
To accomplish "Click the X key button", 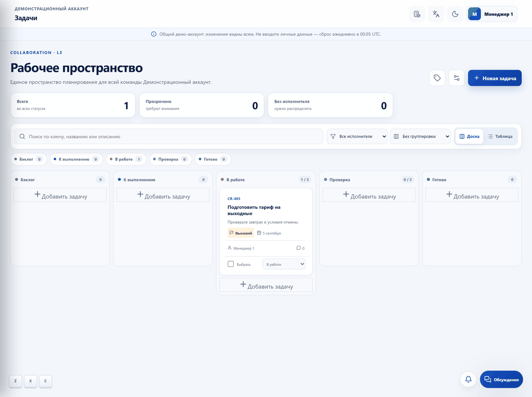I will pos(30,381).
